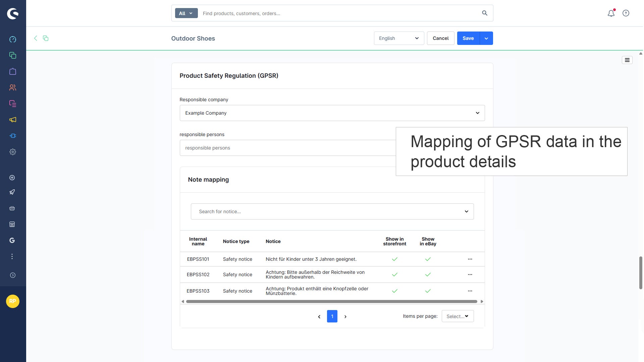Open the help question mark icon
644x362 pixels.
click(626, 13)
